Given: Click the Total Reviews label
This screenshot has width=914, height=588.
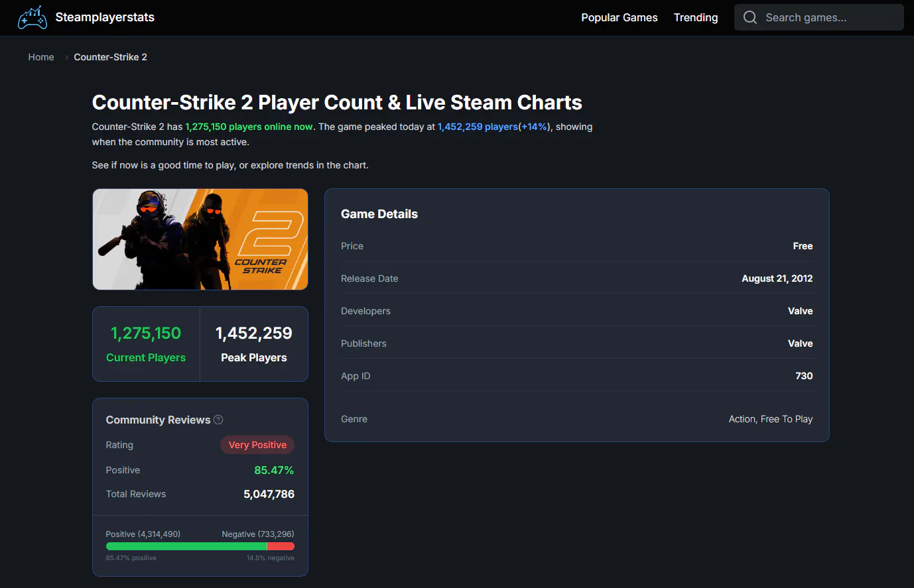Looking at the screenshot, I should coord(136,494).
